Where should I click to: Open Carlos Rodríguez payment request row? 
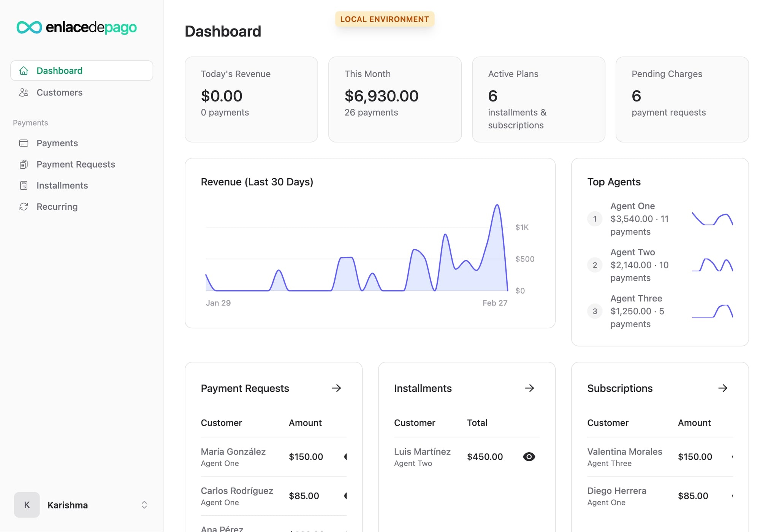click(274, 496)
